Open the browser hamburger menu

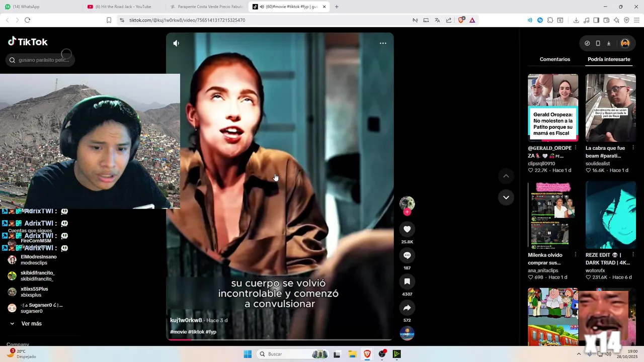[637, 20]
